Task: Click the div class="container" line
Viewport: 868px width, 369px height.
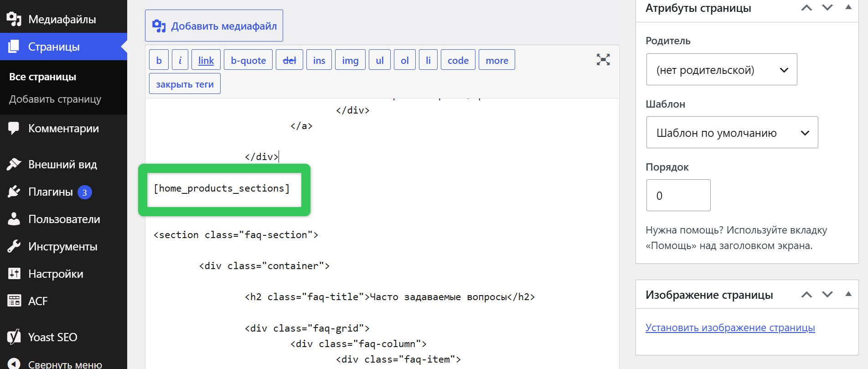Action: 264,266
